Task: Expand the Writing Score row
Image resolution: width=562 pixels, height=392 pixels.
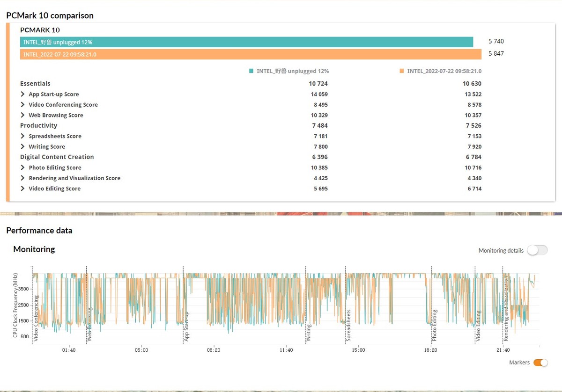Action: [x=22, y=146]
